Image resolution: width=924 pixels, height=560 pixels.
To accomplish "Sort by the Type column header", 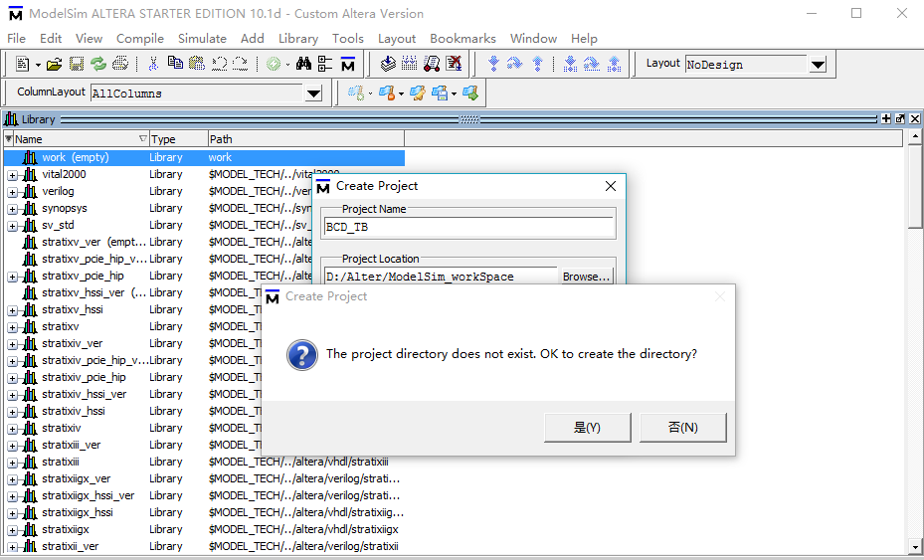I will click(x=179, y=139).
